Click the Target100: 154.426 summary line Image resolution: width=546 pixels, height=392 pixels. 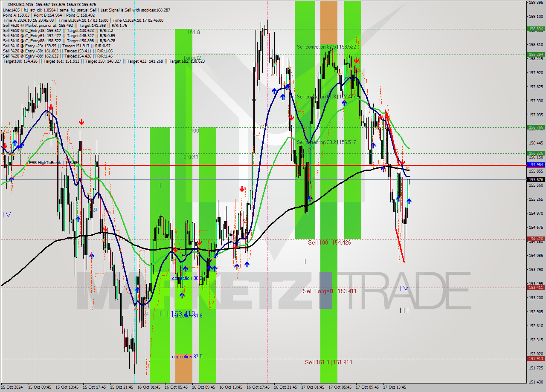point(104,61)
